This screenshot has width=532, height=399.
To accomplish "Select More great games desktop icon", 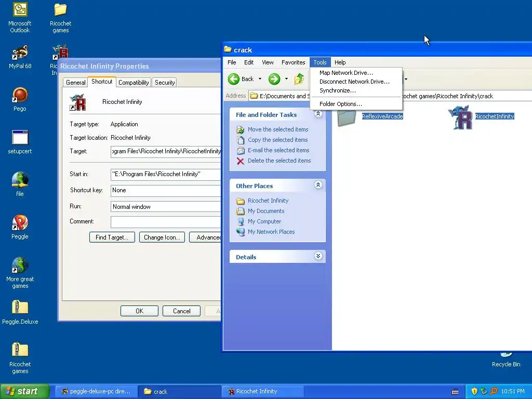I will (20, 273).
